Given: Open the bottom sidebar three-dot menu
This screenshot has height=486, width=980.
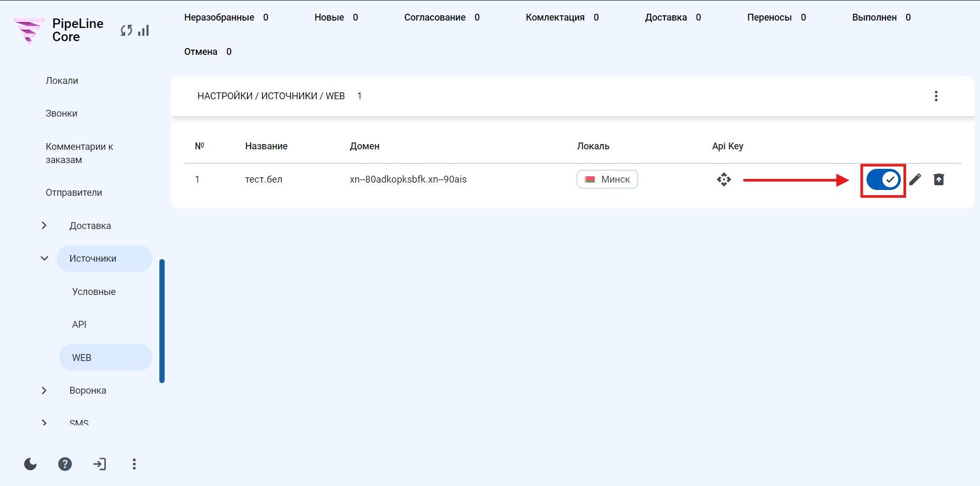Looking at the screenshot, I should click(134, 464).
